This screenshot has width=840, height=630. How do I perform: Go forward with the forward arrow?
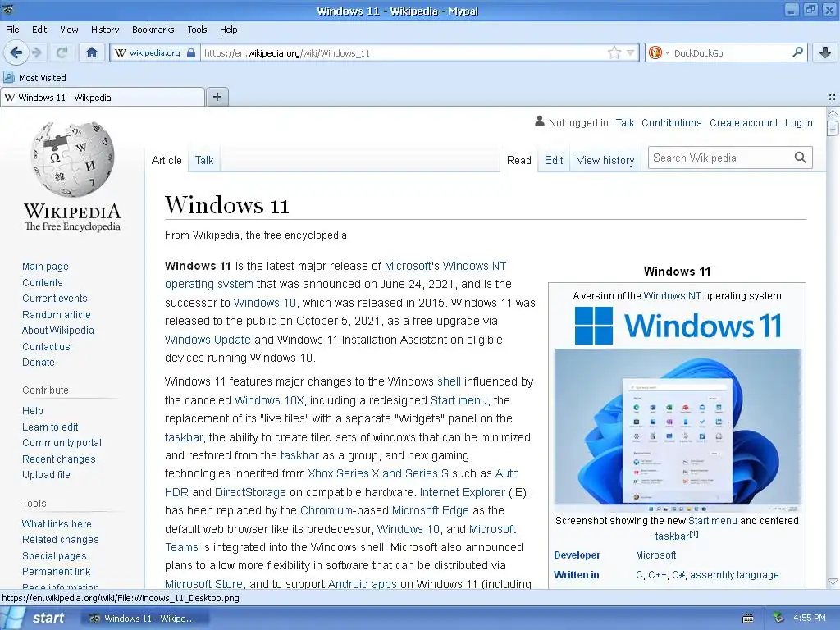point(37,52)
